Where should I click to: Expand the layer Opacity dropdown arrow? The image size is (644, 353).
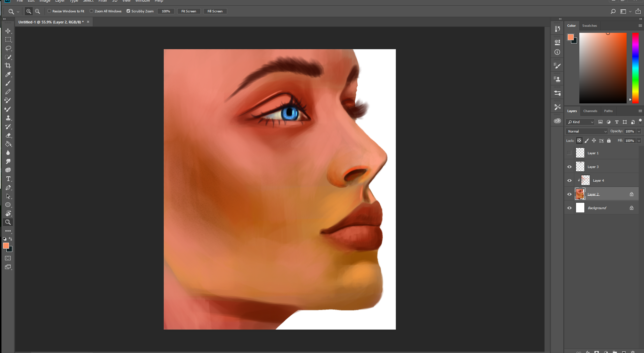pos(639,131)
